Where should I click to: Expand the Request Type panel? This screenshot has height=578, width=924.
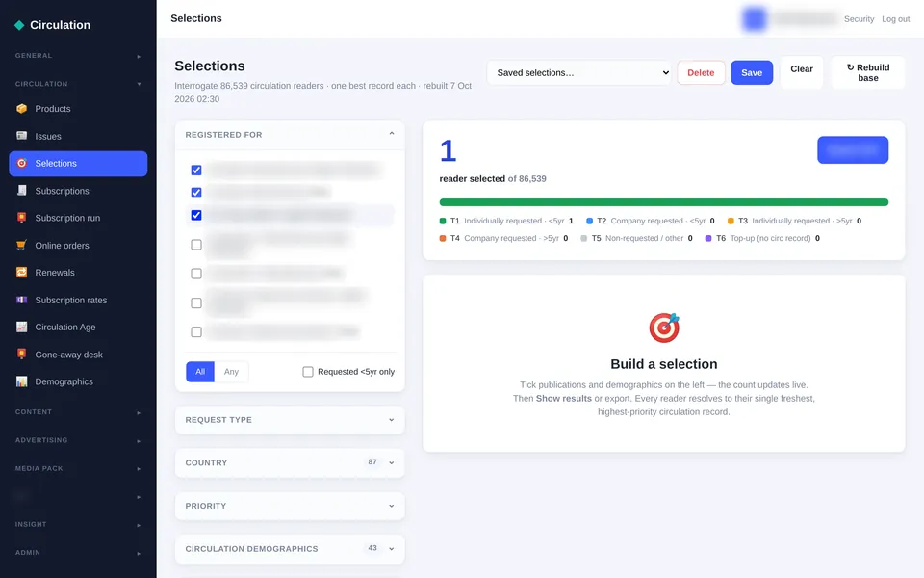[290, 420]
